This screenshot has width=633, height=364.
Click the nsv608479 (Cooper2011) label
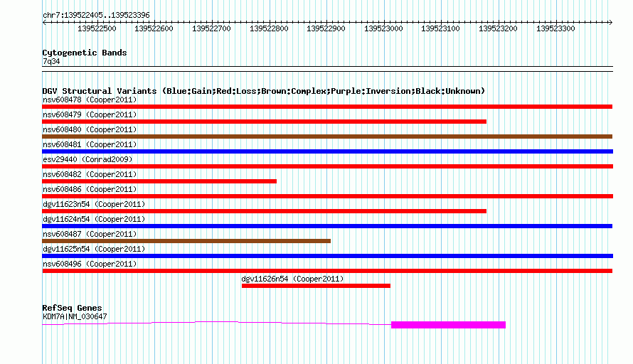90,114
